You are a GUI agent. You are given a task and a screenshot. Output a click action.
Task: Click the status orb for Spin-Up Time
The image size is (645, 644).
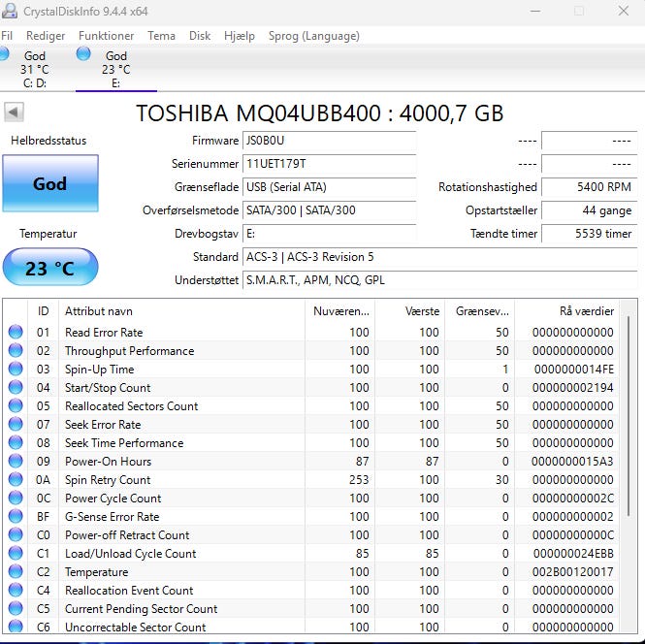click(x=16, y=369)
